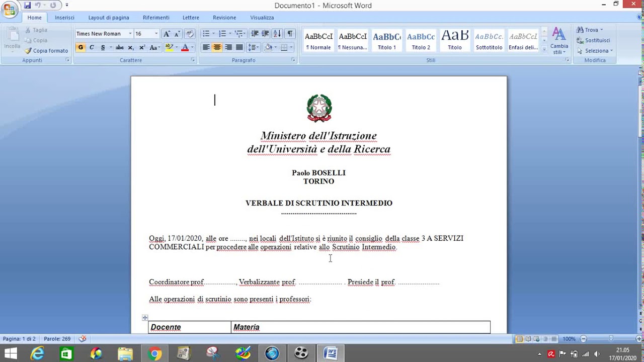Open the numbered list dropdown arrow
Image resolution: width=644 pixels, height=362 pixels.
click(x=230, y=34)
